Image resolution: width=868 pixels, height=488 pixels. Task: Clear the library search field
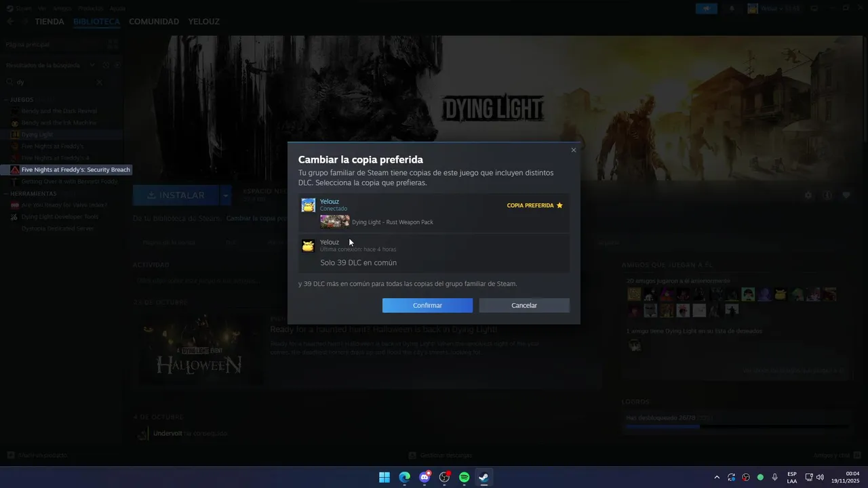click(99, 82)
